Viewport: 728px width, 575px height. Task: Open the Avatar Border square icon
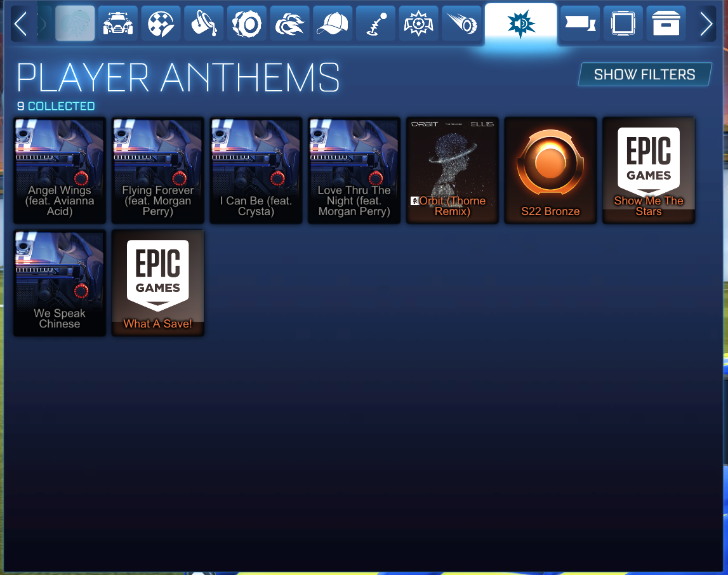(x=623, y=23)
